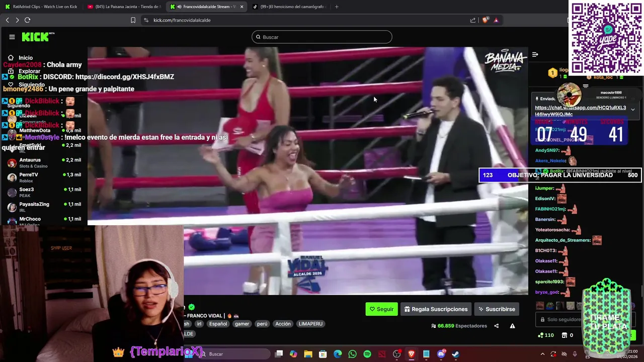
Task: Open site settings icon beside URL
Action: pos(146,20)
